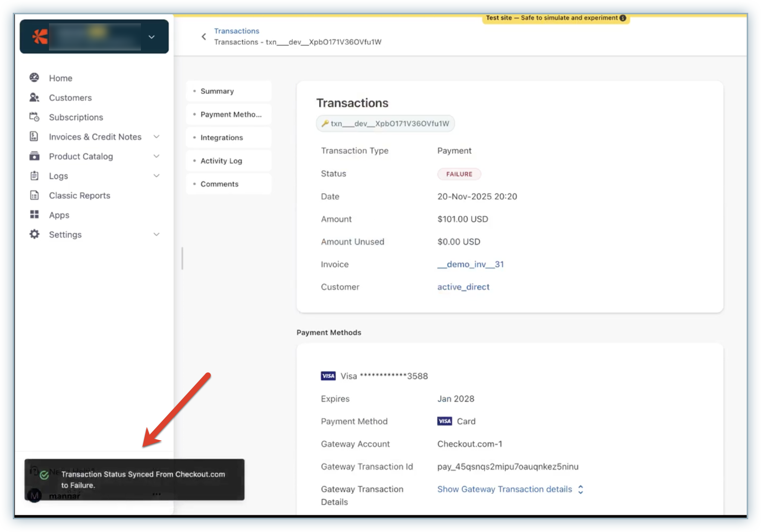This screenshot has height=532, width=761.
Task: Expand Invoices & Credit Notes menu chevron
Action: point(157,136)
